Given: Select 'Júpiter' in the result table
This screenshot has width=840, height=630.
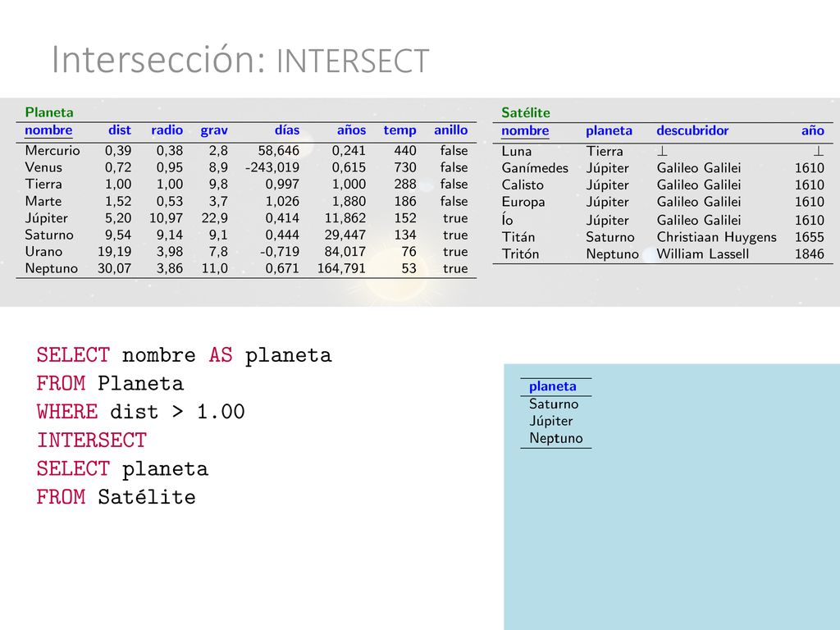Looking at the screenshot, I should (x=550, y=421).
